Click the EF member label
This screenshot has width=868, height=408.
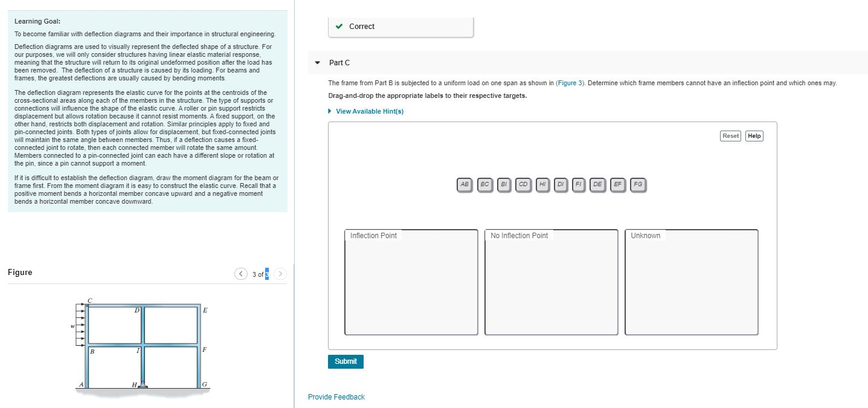617,184
